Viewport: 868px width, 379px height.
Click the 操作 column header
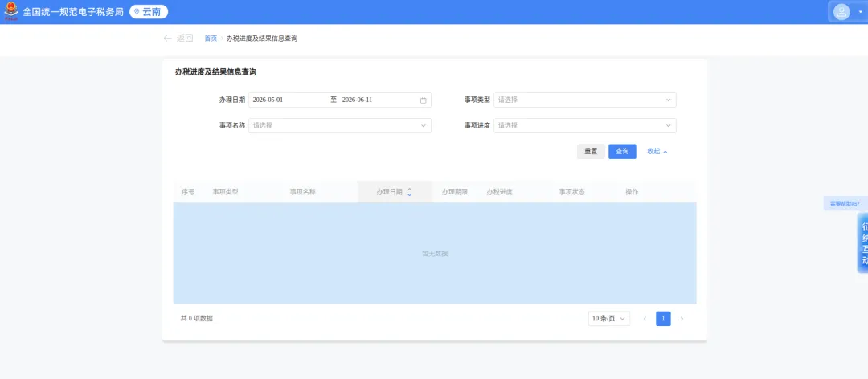click(632, 192)
